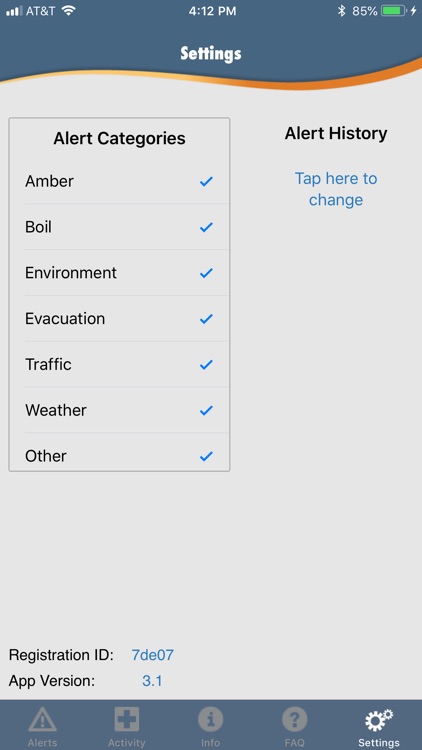Select the Registration ID value 7de07
Viewport: 422px width, 750px height.
[x=153, y=655]
